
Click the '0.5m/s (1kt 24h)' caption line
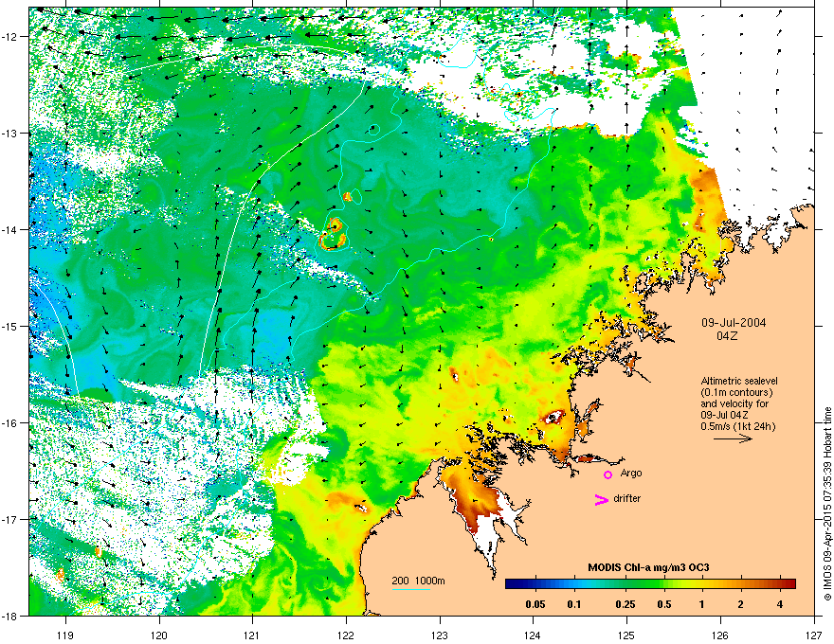[x=738, y=426]
